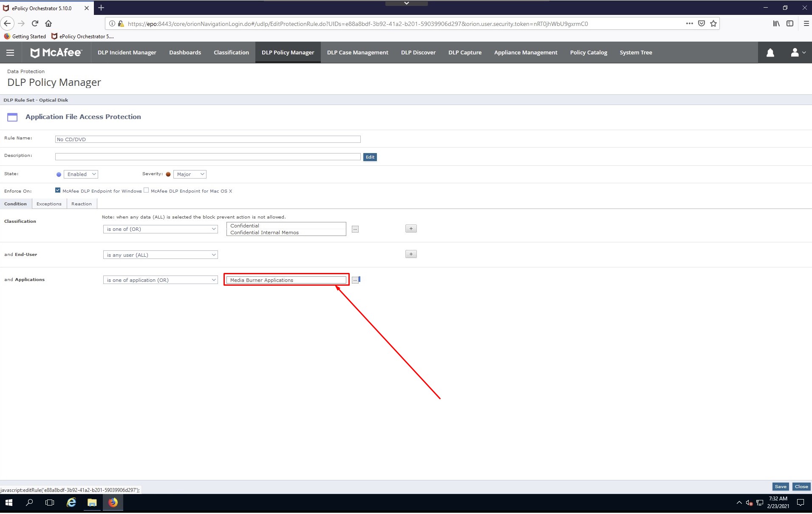Check McAfee DLP Endpoint for Mac OS X
Screen dimensions: 812x514
point(146,190)
